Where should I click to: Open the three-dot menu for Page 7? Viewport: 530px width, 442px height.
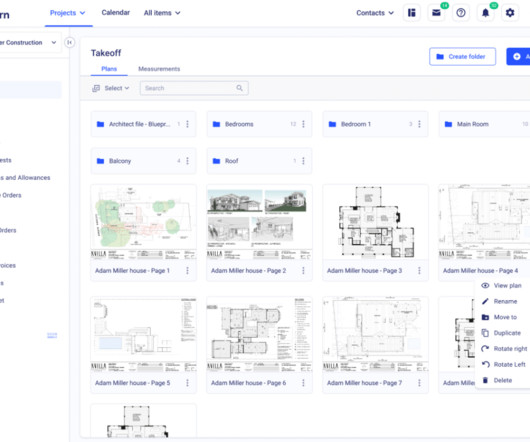[419, 383]
